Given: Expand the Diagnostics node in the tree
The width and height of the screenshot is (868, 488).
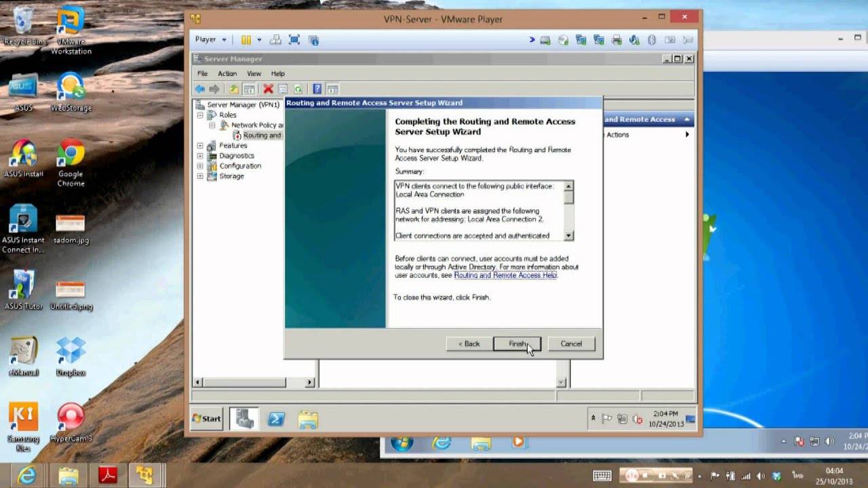Looking at the screenshot, I should click(x=200, y=156).
